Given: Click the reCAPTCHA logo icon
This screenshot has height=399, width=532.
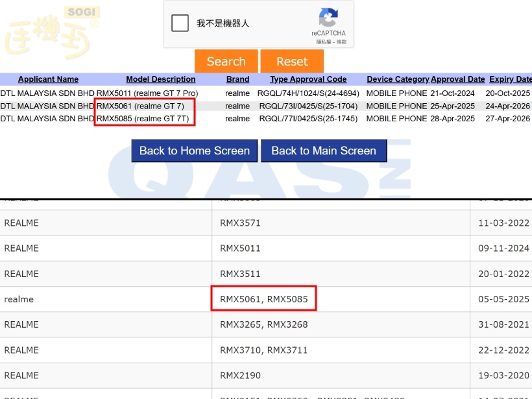Looking at the screenshot, I should tap(328, 18).
